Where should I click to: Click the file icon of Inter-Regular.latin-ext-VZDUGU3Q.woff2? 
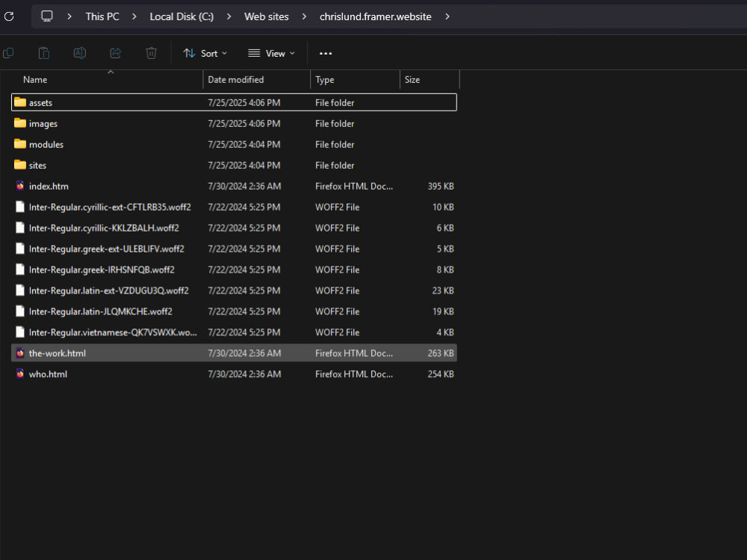[x=20, y=290]
